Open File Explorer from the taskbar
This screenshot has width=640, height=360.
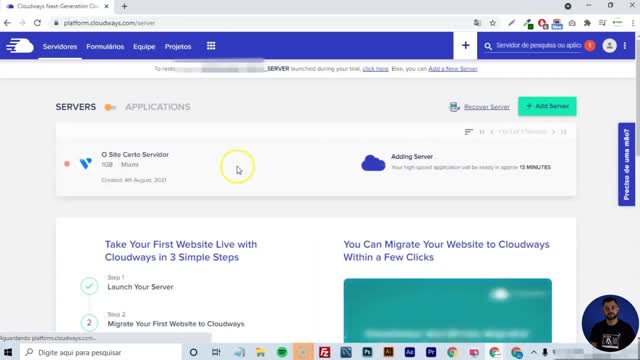click(260, 352)
